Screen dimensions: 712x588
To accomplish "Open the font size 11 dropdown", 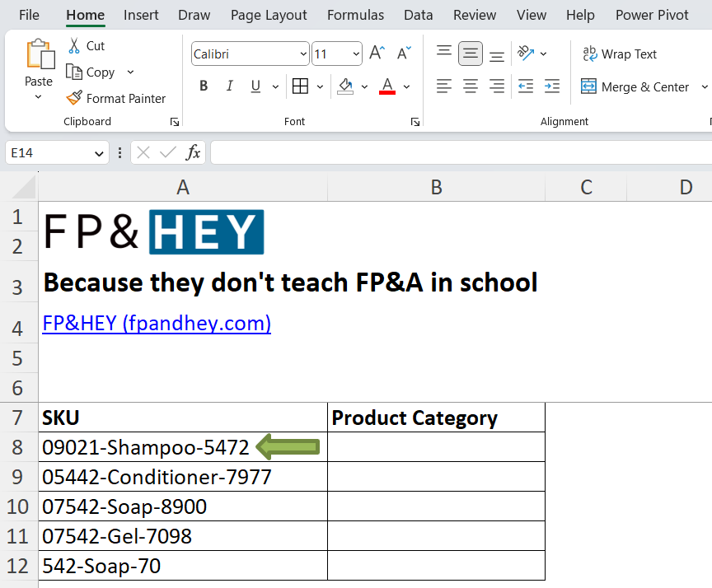I will point(356,54).
